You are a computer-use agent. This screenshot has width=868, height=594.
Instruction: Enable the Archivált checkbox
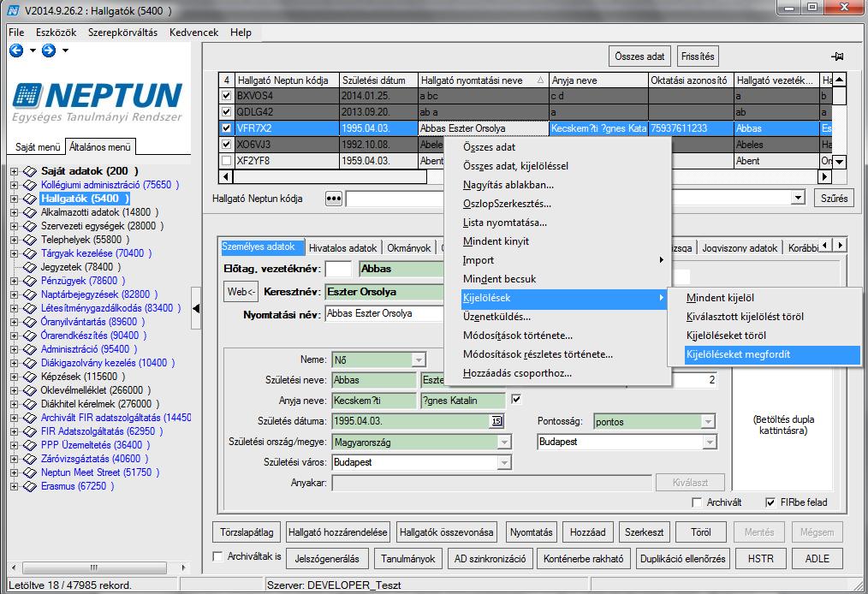coord(698,502)
